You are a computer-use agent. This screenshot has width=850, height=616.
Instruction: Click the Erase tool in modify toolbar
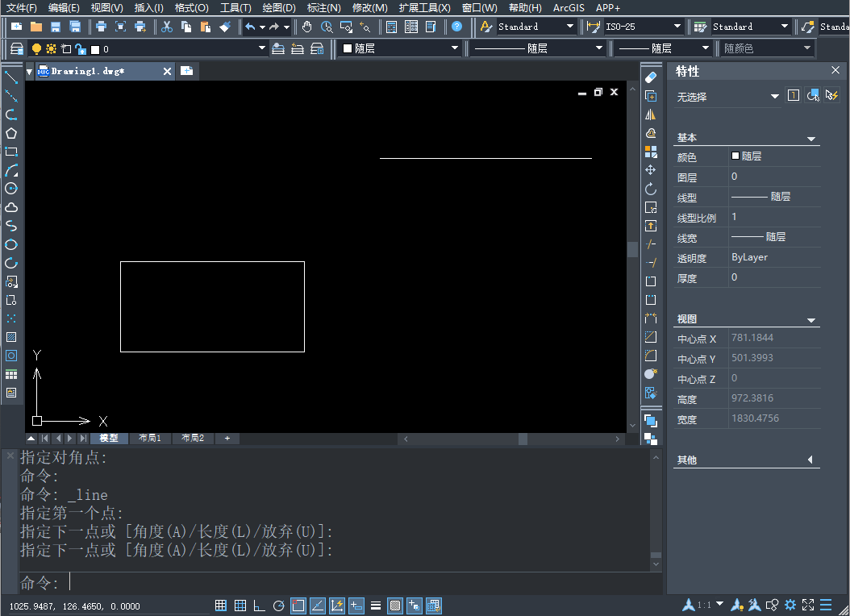[651, 77]
